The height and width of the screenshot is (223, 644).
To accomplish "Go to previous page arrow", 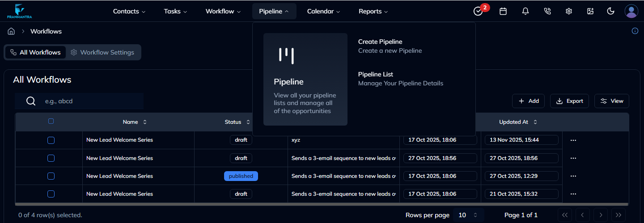I will [582, 215].
